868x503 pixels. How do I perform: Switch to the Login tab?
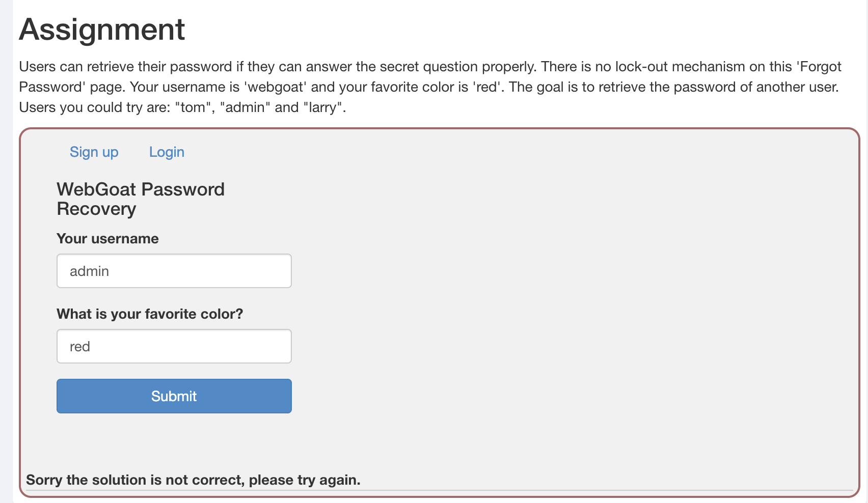point(167,152)
